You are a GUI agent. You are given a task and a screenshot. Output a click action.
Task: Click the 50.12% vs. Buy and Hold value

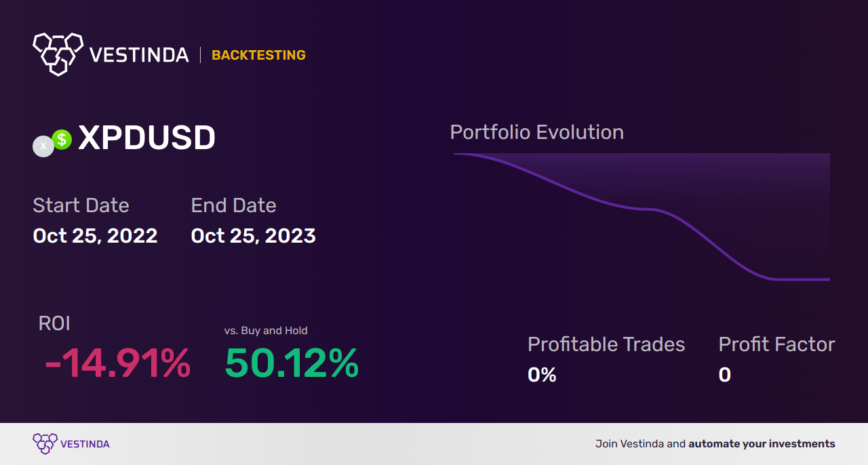[292, 363]
